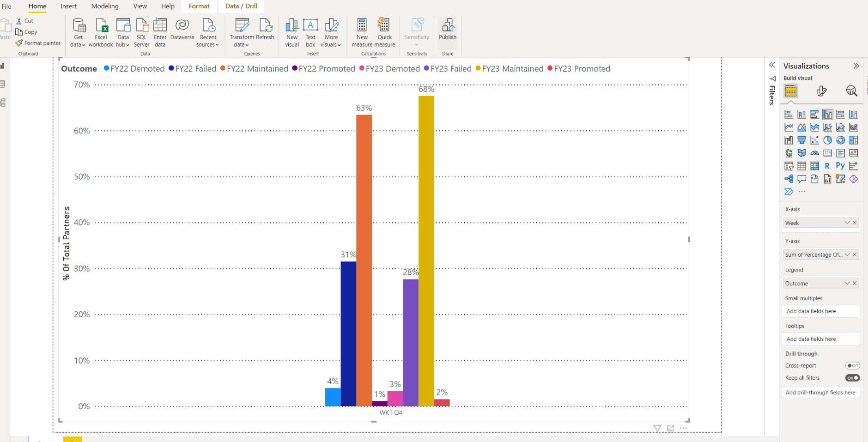This screenshot has width=868, height=442.
Task: Switch to the Data / Drill tab
Action: 241,6
